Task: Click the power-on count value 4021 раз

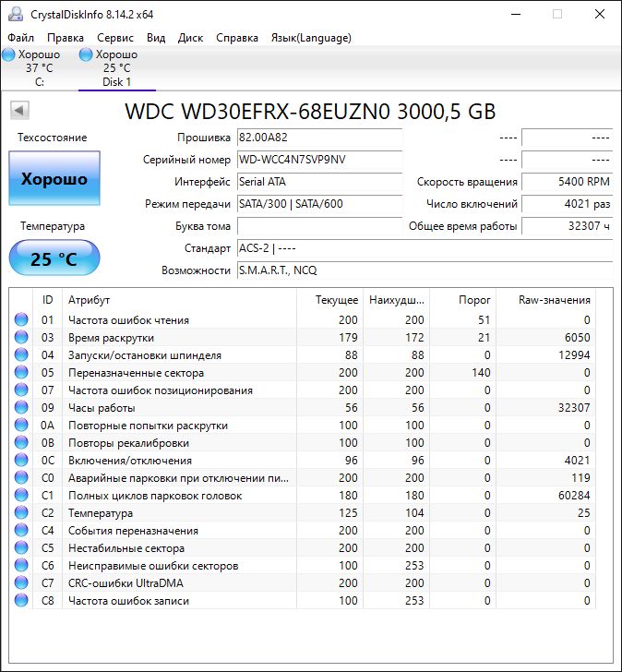Action: [568, 204]
